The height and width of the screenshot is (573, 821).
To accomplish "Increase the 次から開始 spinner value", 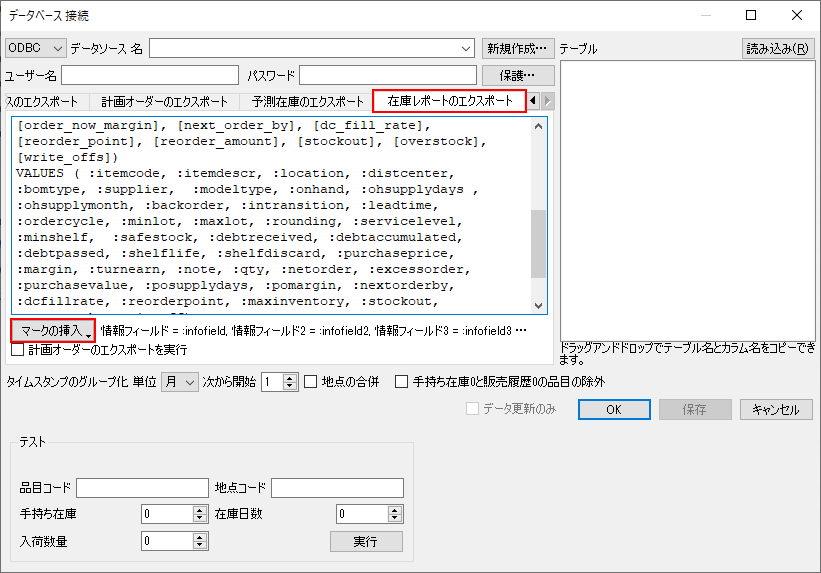I will click(x=290, y=377).
